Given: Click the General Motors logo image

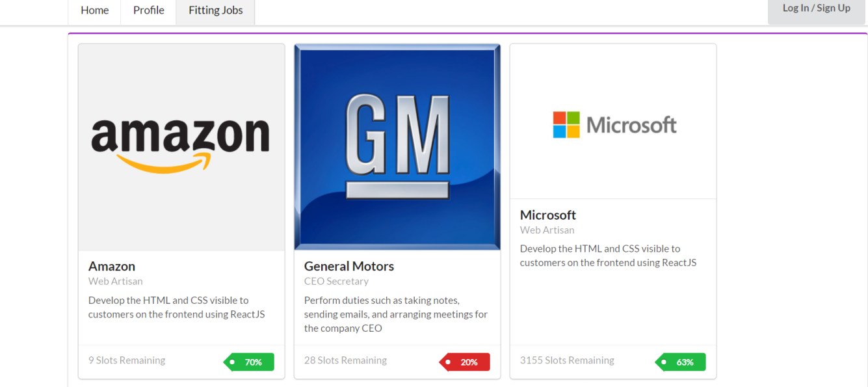Looking at the screenshot, I should (x=397, y=147).
